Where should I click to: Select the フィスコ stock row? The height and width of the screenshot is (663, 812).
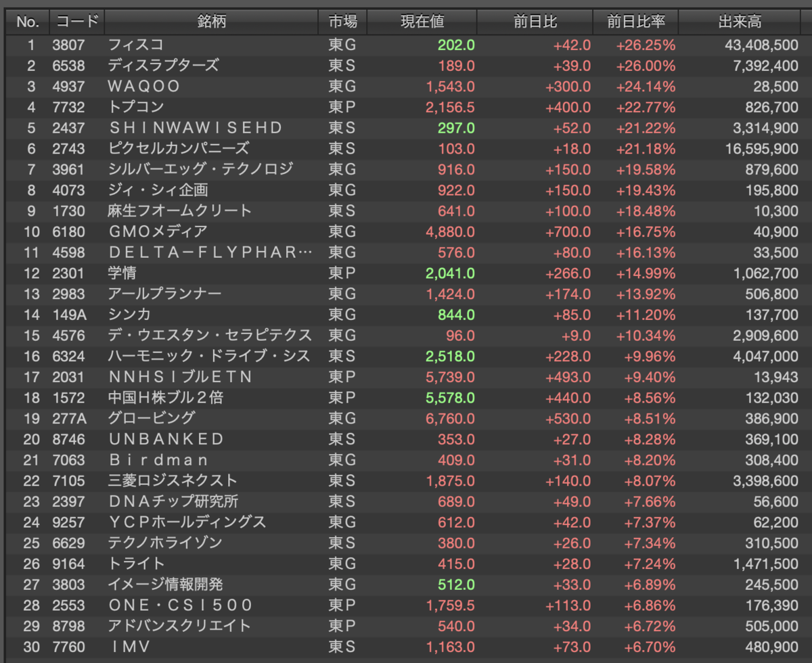click(406, 45)
